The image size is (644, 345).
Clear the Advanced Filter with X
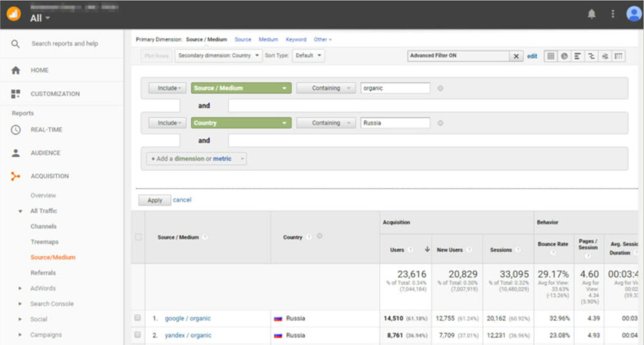[x=516, y=56]
